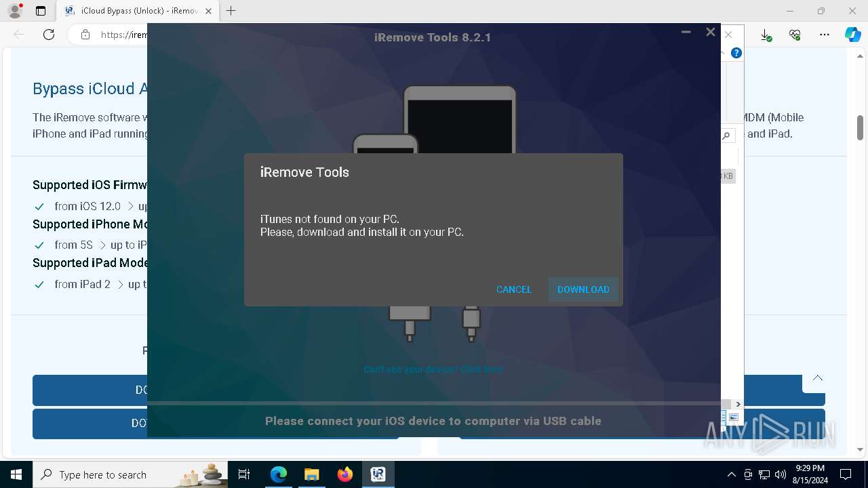Close the iCloud Bypass browser tab

click(x=208, y=11)
